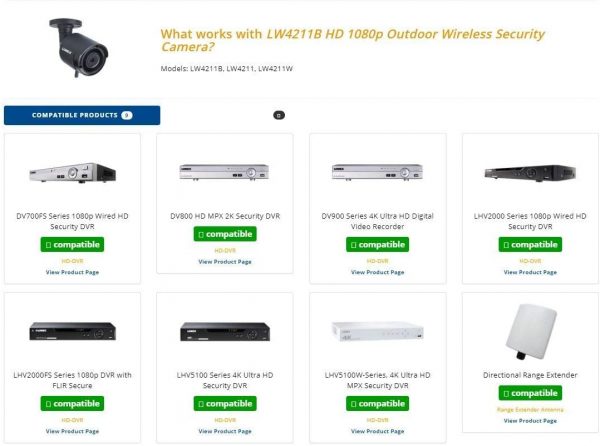The image size is (600, 446).
Task: View Product Page for DV800 HD MPX
Action: [225, 262]
